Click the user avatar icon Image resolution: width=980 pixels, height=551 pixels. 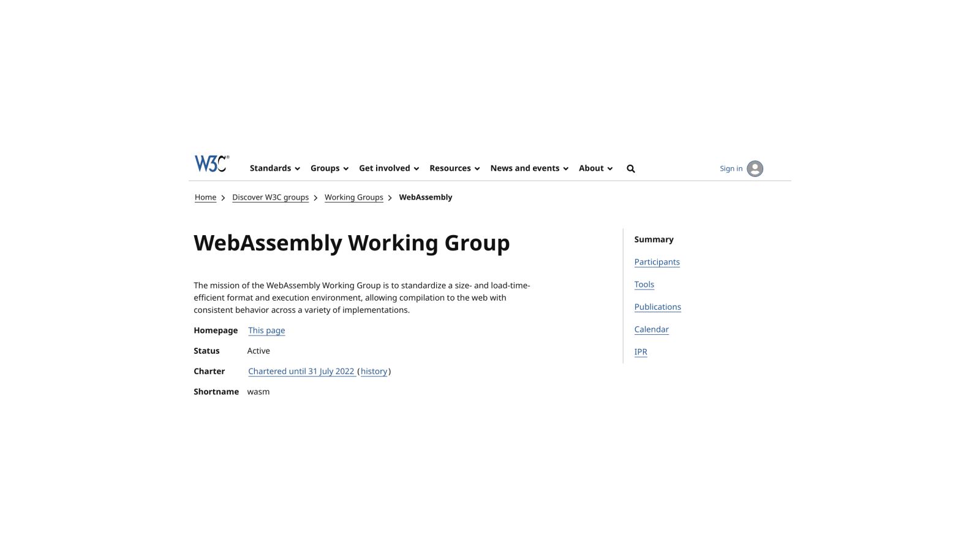click(755, 168)
